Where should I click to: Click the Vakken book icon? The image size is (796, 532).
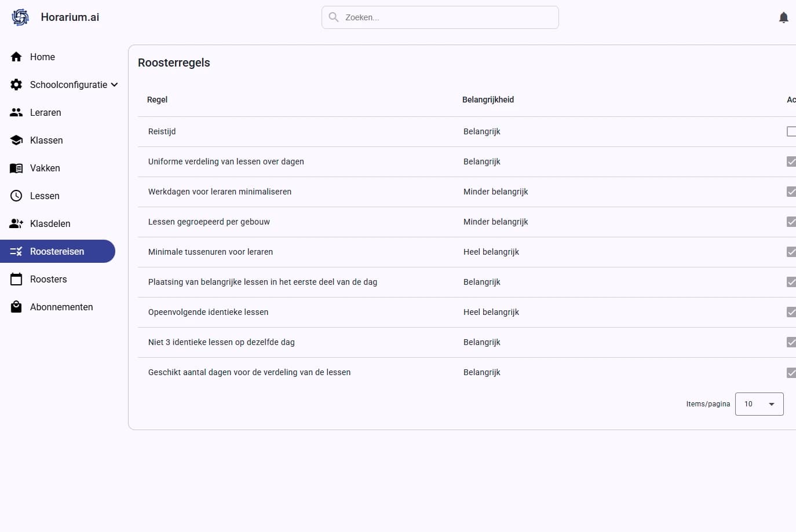tap(16, 168)
